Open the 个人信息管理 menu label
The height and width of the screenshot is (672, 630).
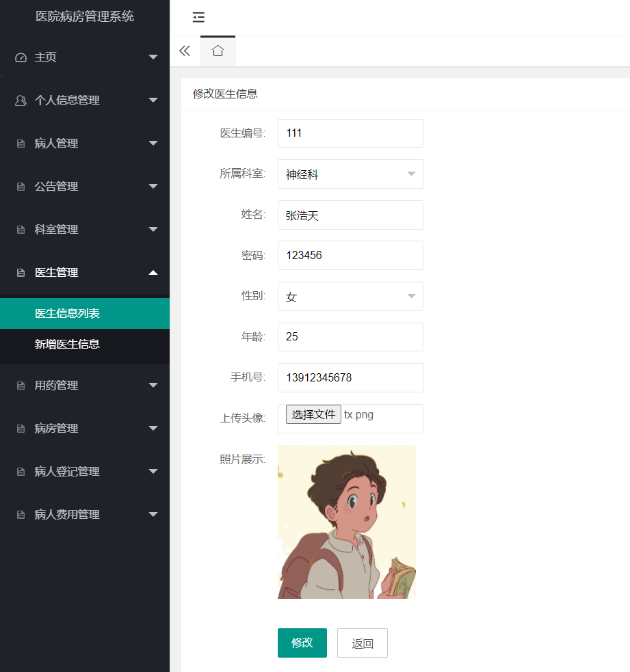(67, 100)
